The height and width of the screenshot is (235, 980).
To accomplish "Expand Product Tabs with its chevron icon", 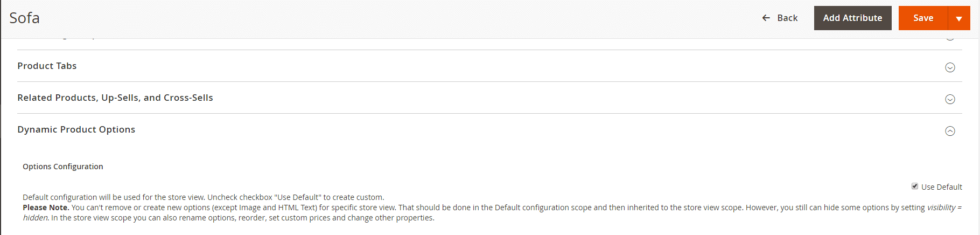I will coord(950,67).
